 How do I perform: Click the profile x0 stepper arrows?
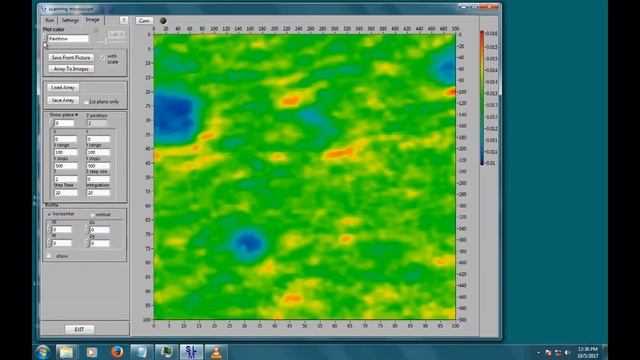click(x=50, y=230)
